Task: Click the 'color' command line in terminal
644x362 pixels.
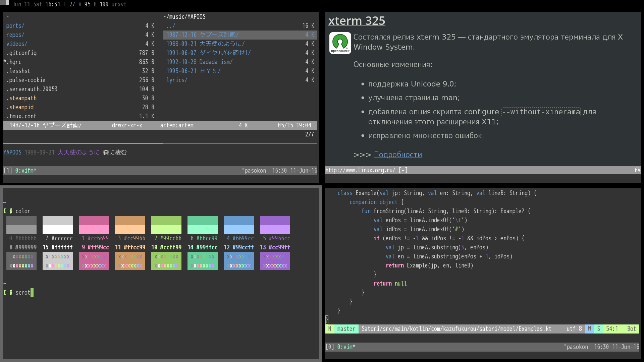Action: [x=17, y=211]
